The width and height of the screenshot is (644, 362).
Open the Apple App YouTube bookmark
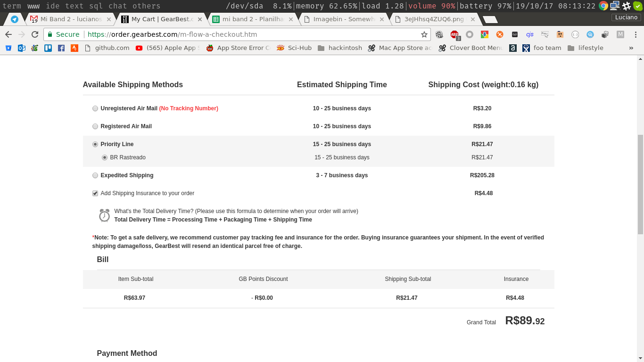click(168, 48)
